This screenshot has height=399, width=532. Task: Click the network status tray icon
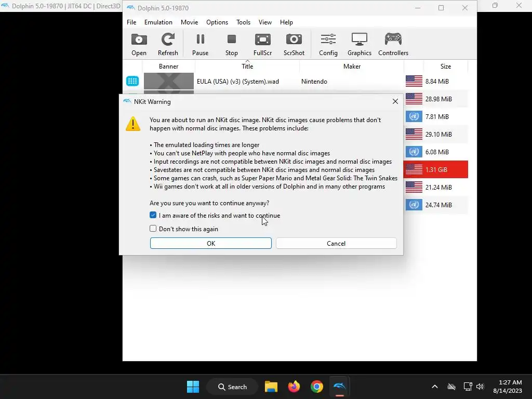tap(468, 387)
